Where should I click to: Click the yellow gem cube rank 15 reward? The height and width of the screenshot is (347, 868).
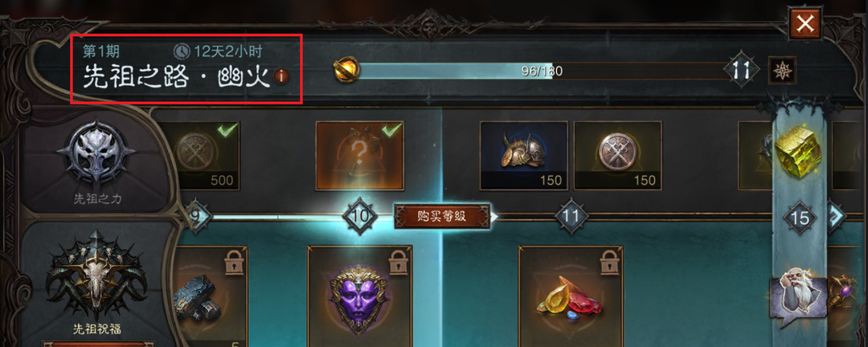pos(797,151)
